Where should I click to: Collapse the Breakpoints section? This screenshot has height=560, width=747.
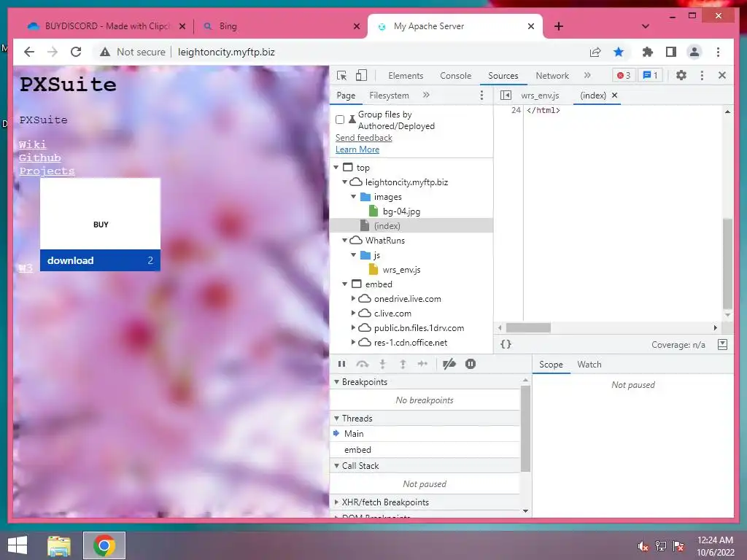pyautogui.click(x=337, y=382)
